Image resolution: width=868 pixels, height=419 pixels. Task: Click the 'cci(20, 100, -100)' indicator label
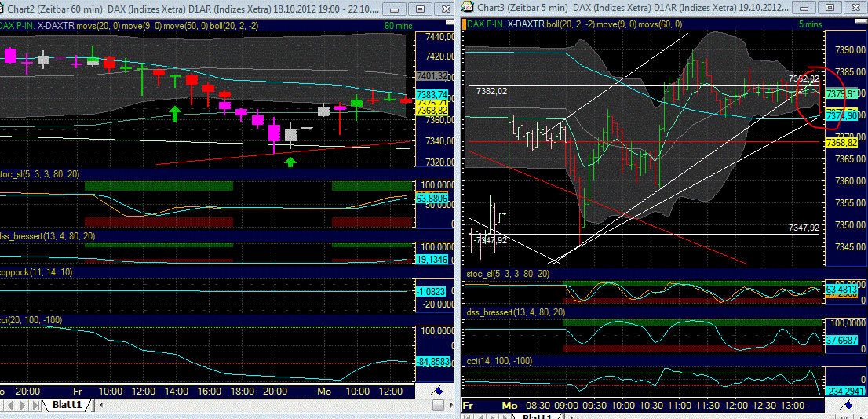pos(31,320)
